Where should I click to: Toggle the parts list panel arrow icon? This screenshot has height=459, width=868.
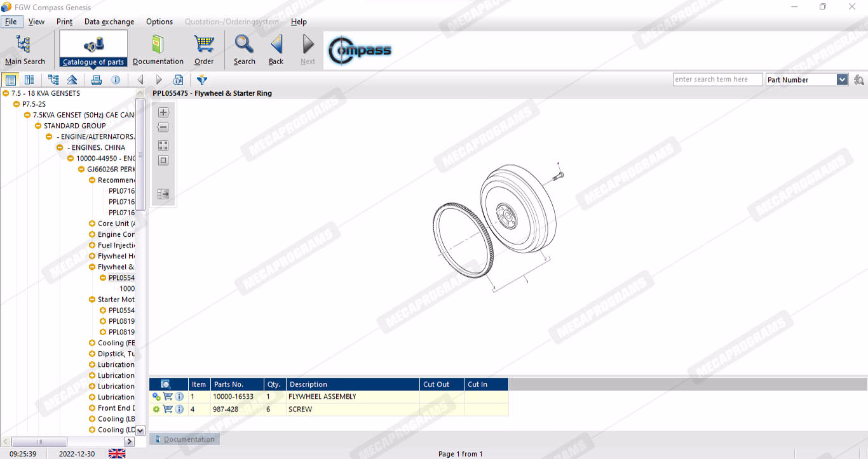163,194
